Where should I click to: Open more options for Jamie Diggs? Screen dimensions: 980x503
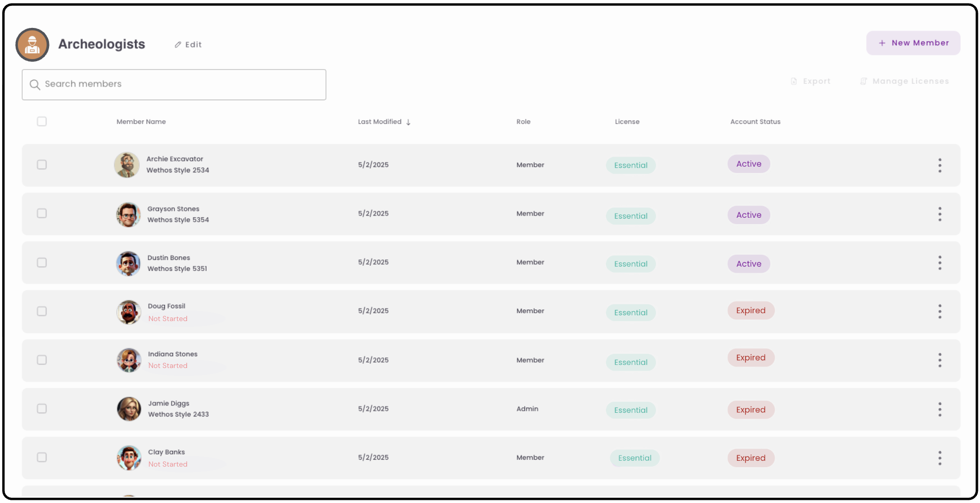point(939,409)
